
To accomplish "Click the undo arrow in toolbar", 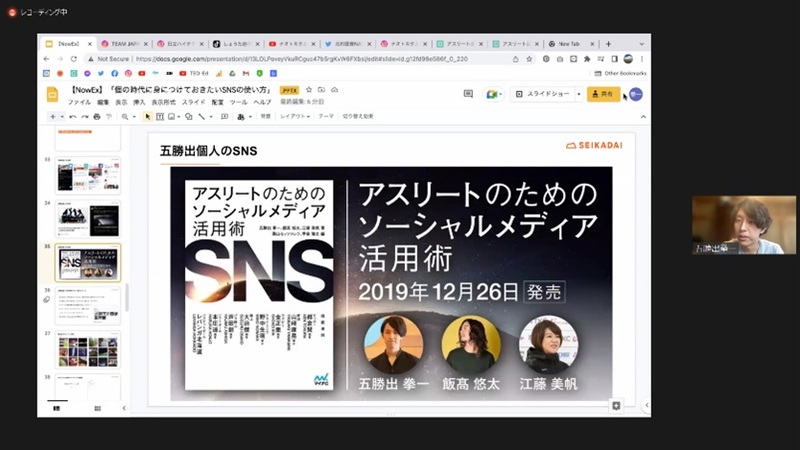I will 73,117.
